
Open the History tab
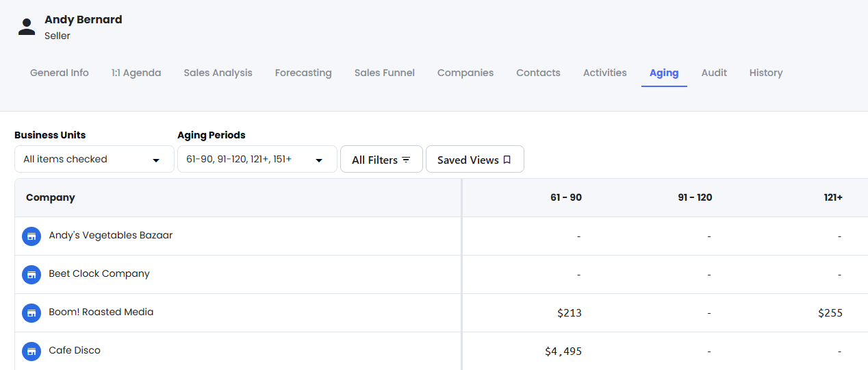pos(766,73)
